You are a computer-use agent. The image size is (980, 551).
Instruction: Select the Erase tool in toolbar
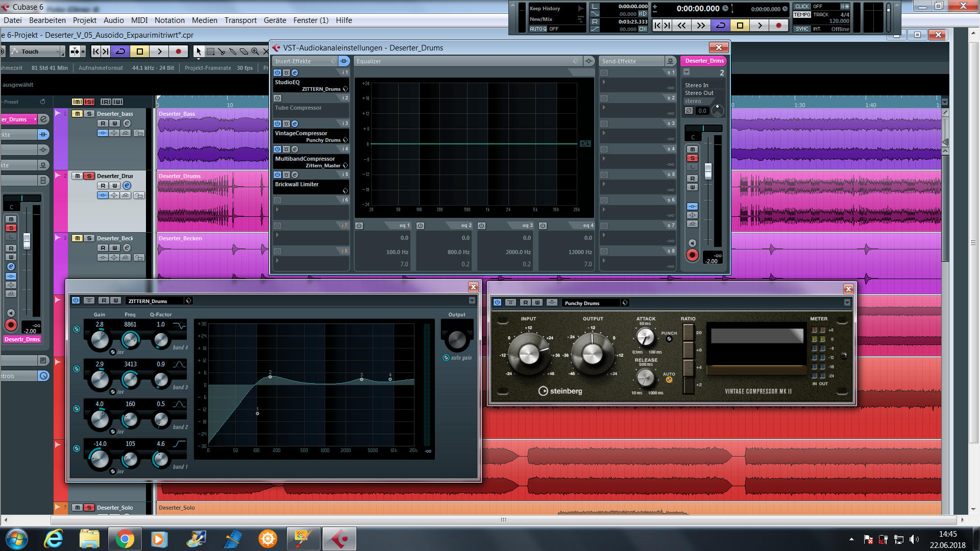(243, 51)
